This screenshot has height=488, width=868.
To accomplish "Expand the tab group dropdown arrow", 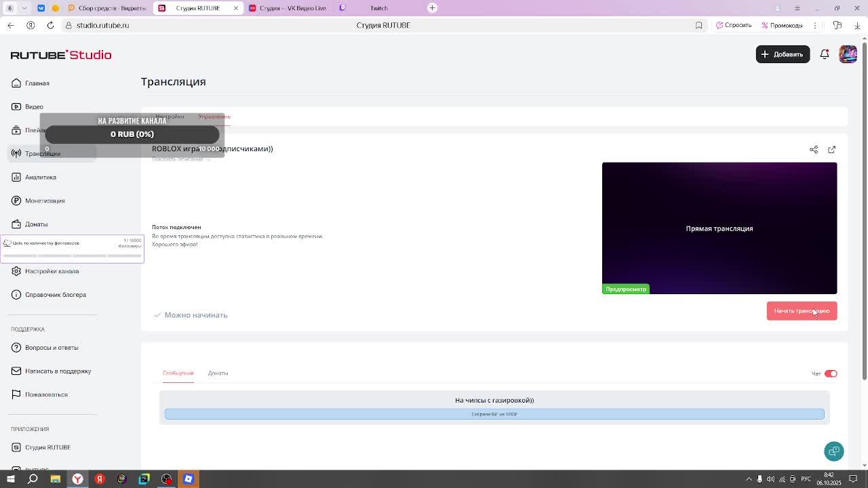I will pos(24,8).
